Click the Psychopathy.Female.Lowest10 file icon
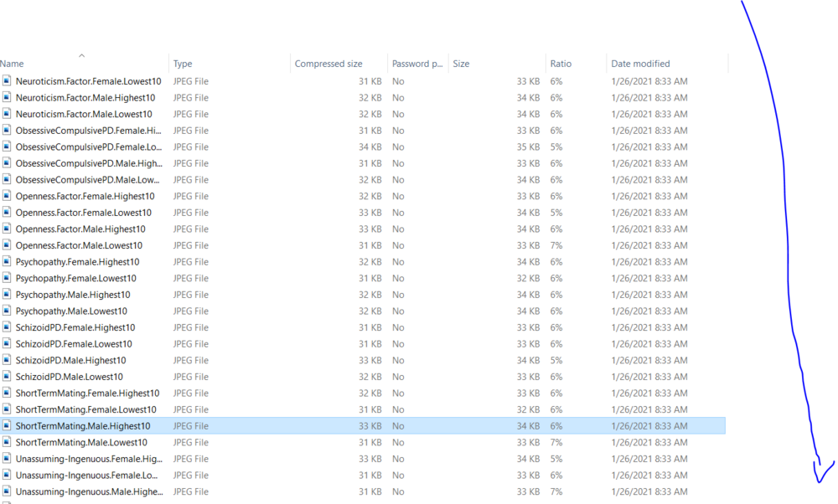The height and width of the screenshot is (504, 838). click(7, 278)
